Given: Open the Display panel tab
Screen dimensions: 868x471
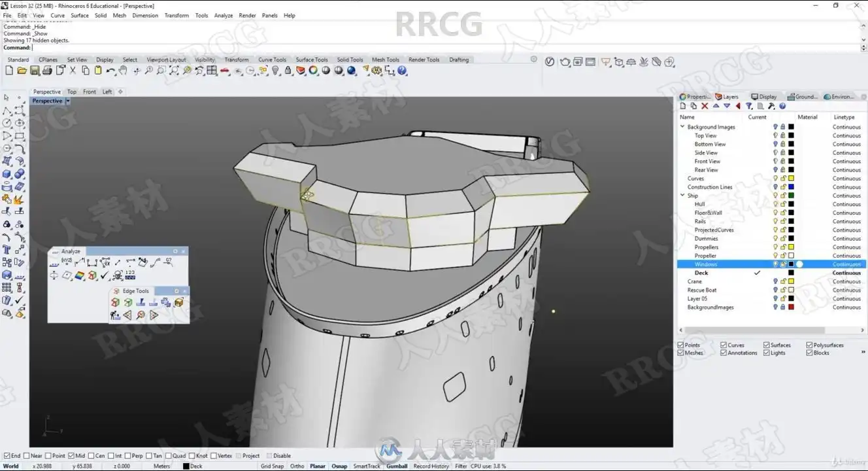Looking at the screenshot, I should [x=764, y=97].
